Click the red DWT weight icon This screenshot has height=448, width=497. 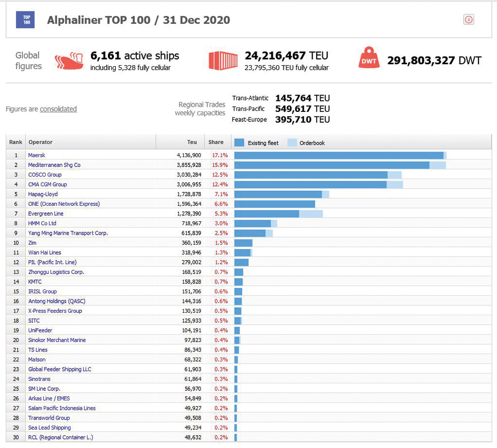pos(369,57)
